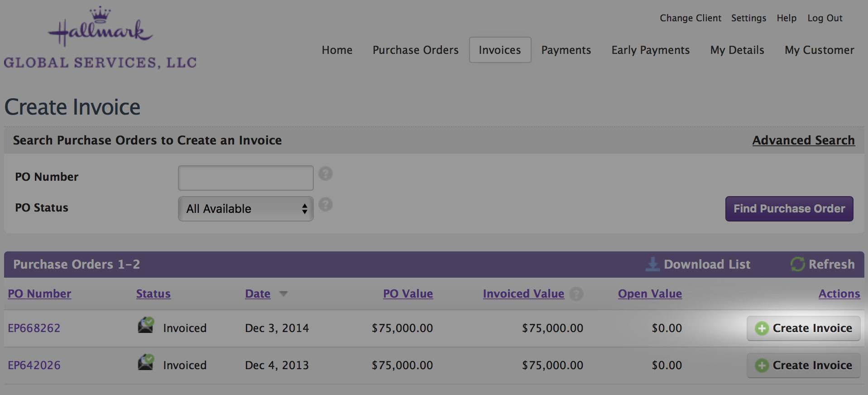Click Open Value $0.00 in EP642026 row

[x=667, y=366]
